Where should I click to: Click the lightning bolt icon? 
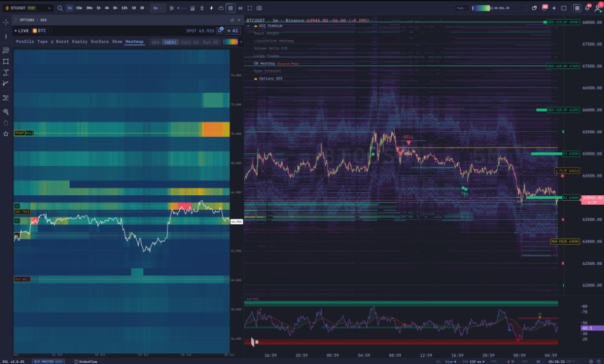click(212, 8)
